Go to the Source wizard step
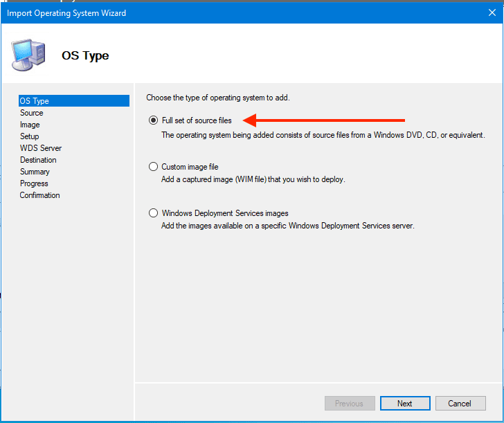 coord(32,113)
